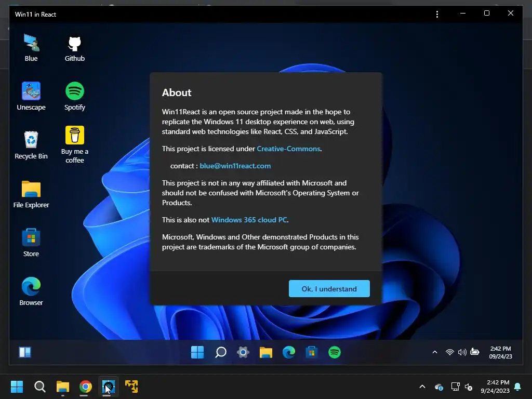Viewport: 532px width, 399px height.
Task: Open Microsoft Store in inner taskbar
Action: click(312, 352)
